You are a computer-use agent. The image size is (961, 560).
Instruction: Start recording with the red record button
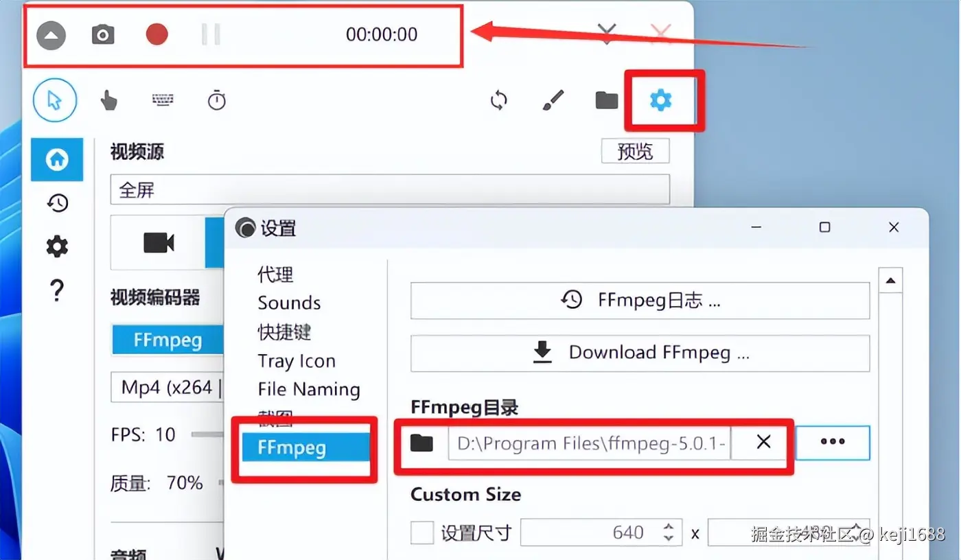[157, 34]
